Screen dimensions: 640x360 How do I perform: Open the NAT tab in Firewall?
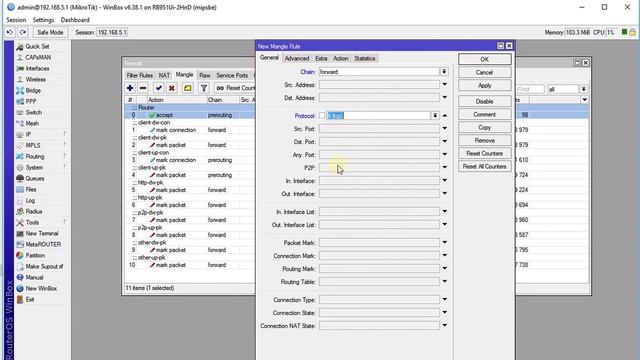click(x=164, y=76)
